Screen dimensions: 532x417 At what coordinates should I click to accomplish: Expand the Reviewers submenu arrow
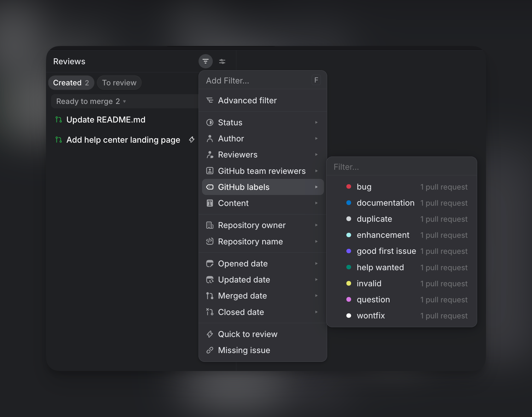tap(316, 155)
